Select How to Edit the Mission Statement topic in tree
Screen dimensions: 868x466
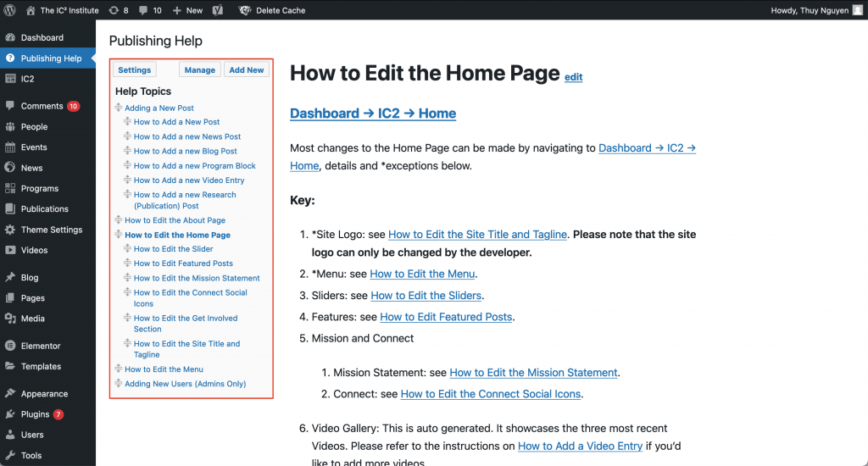click(x=197, y=278)
